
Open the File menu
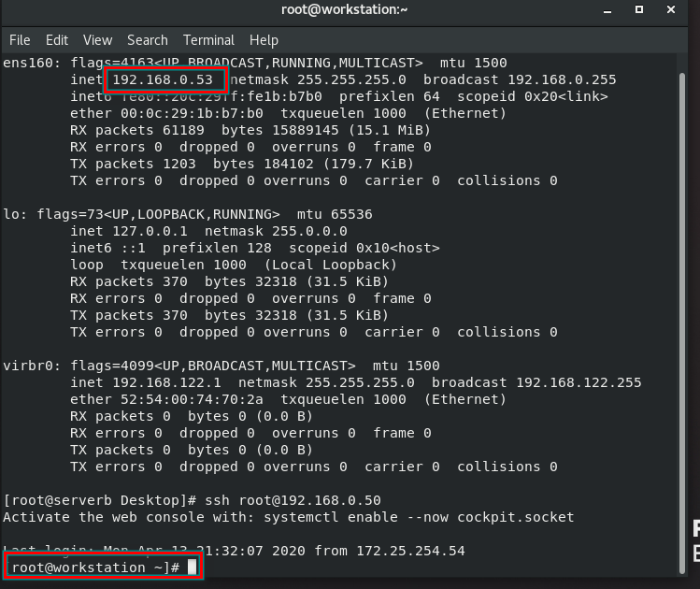pyautogui.click(x=20, y=40)
